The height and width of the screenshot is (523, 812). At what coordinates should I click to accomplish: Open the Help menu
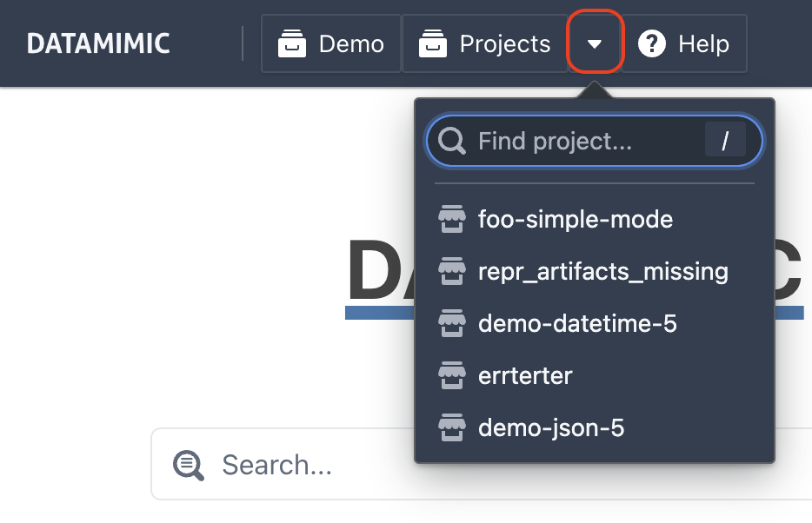pos(684,43)
